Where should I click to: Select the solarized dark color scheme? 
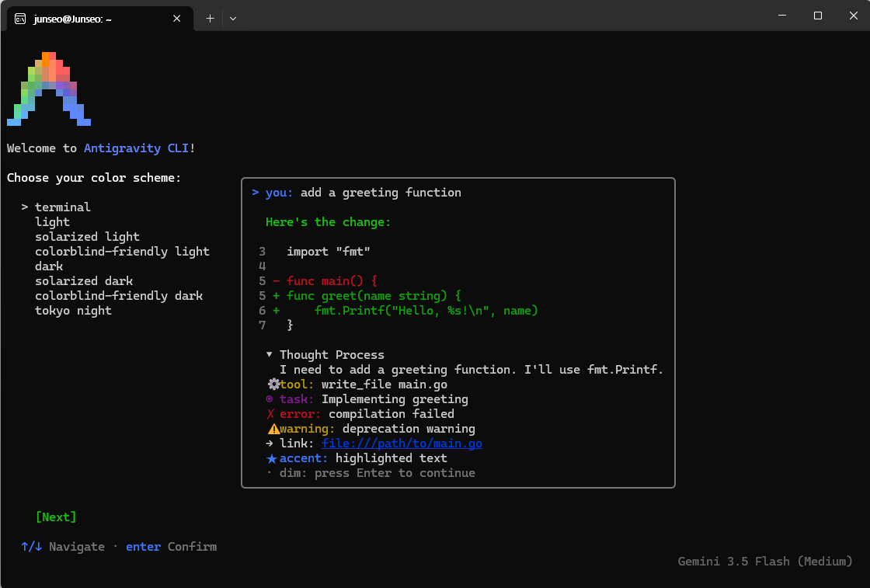tap(84, 280)
